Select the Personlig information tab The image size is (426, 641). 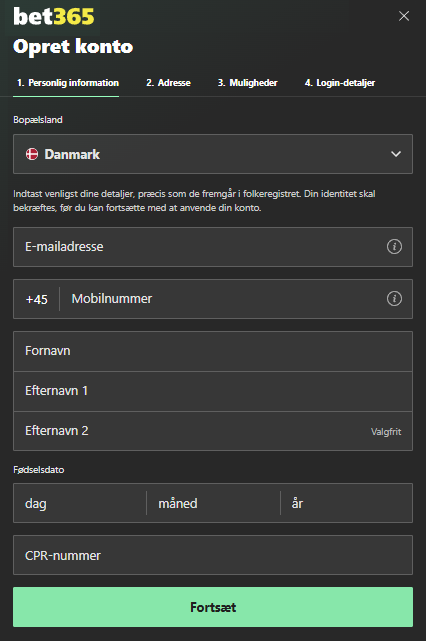coord(68,83)
